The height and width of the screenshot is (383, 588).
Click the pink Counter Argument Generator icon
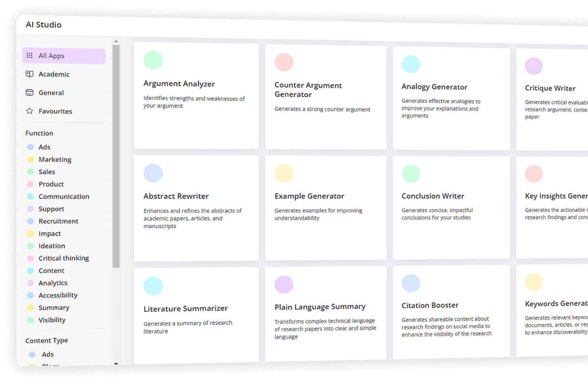point(284,62)
